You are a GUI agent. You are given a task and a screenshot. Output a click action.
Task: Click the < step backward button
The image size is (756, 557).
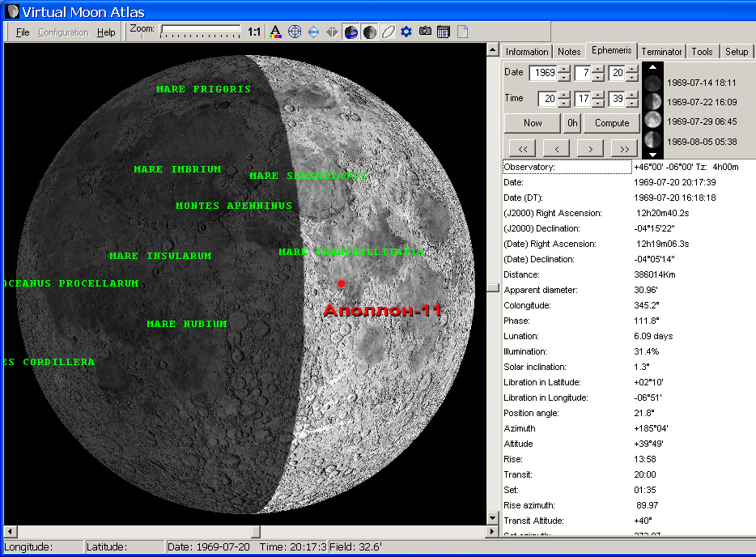pos(556,148)
